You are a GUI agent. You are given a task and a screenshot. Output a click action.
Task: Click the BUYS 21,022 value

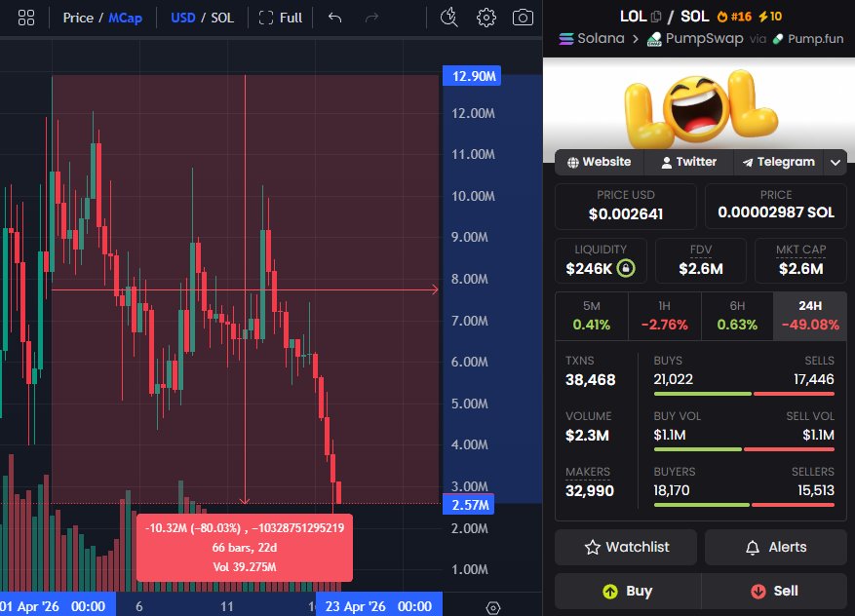(x=674, y=379)
